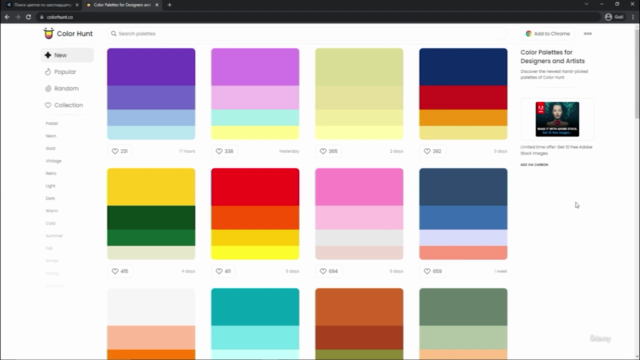Click the Ads via Carbon link

(534, 164)
